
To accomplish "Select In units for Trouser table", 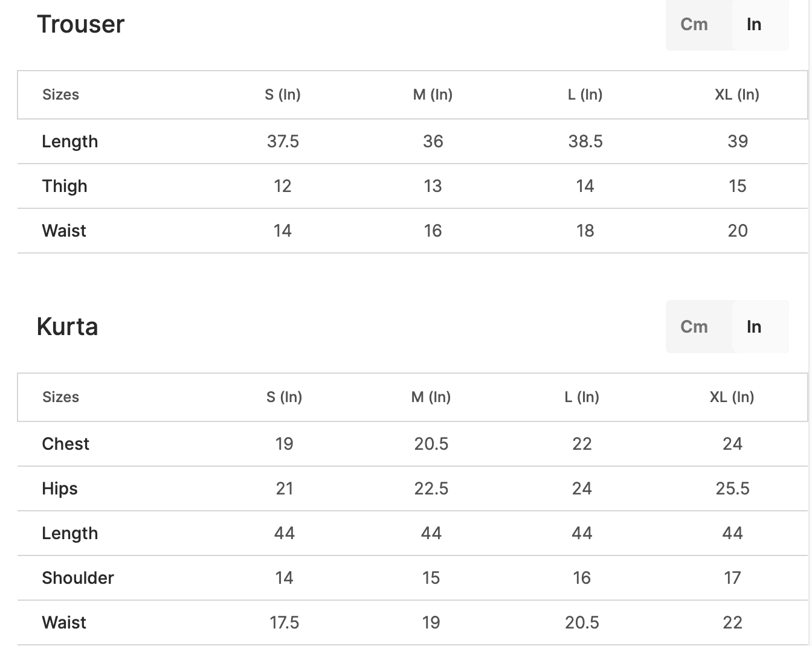I will 753,25.
